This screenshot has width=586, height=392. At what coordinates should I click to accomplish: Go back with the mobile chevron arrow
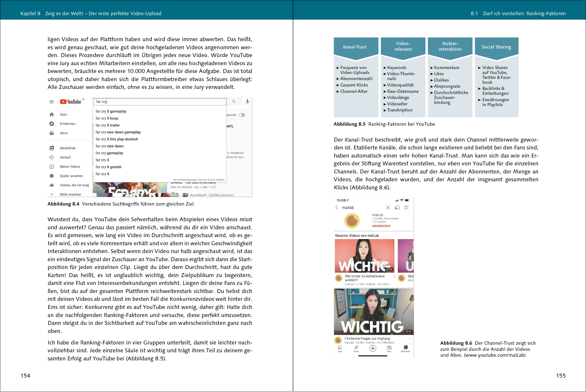337,208
